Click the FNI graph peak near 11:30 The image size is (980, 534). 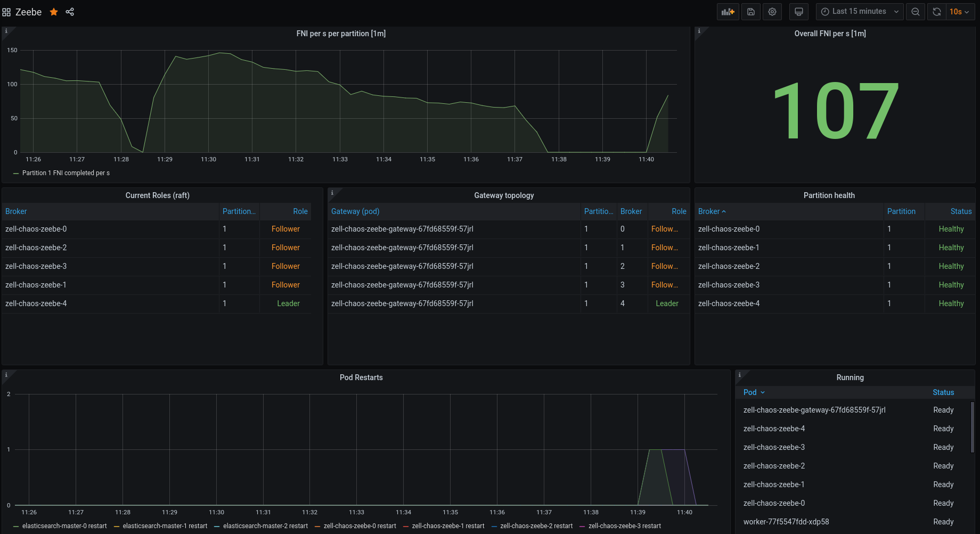[x=219, y=53]
